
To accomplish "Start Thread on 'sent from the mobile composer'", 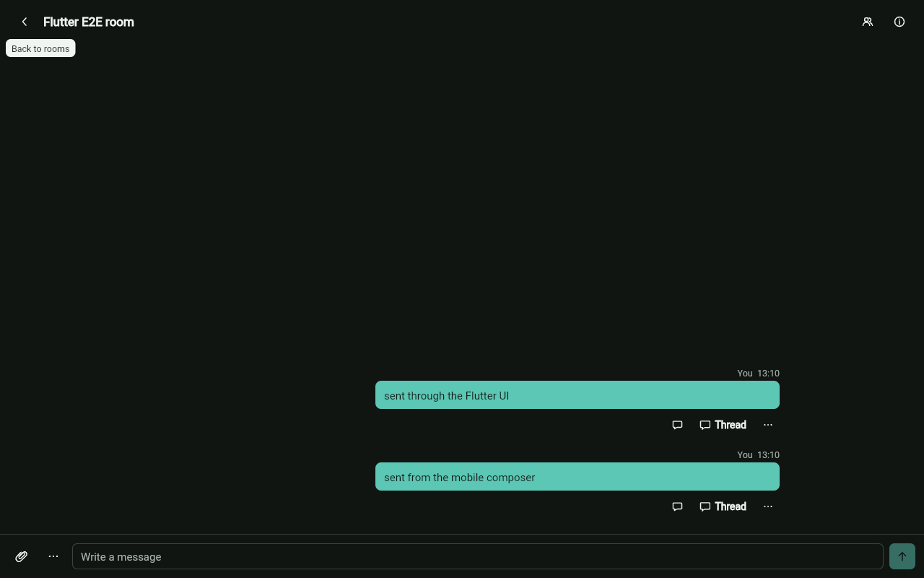I will click(x=723, y=506).
